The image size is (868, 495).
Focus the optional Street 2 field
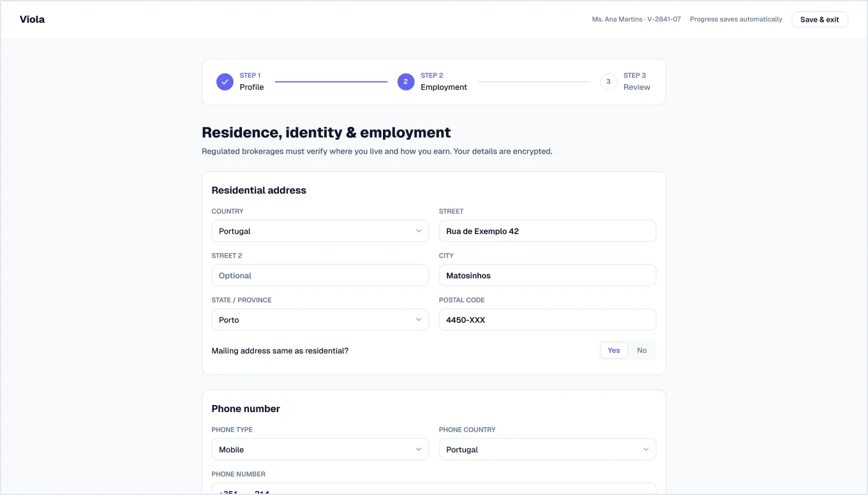(320, 276)
